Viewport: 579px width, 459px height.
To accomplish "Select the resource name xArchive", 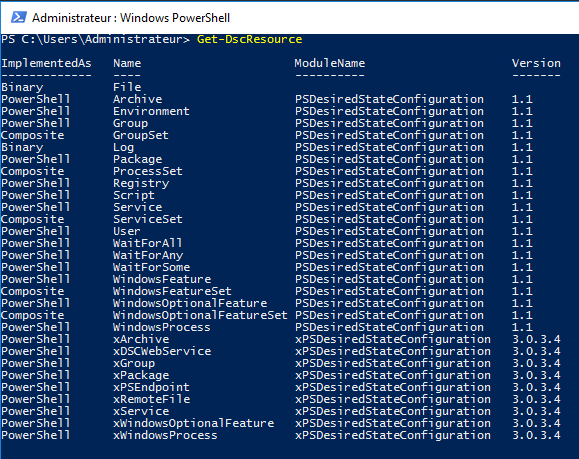I will tap(141, 339).
